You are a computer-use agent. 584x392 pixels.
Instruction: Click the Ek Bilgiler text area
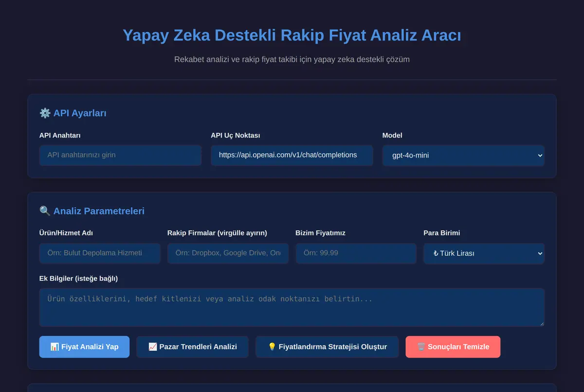[x=292, y=307]
